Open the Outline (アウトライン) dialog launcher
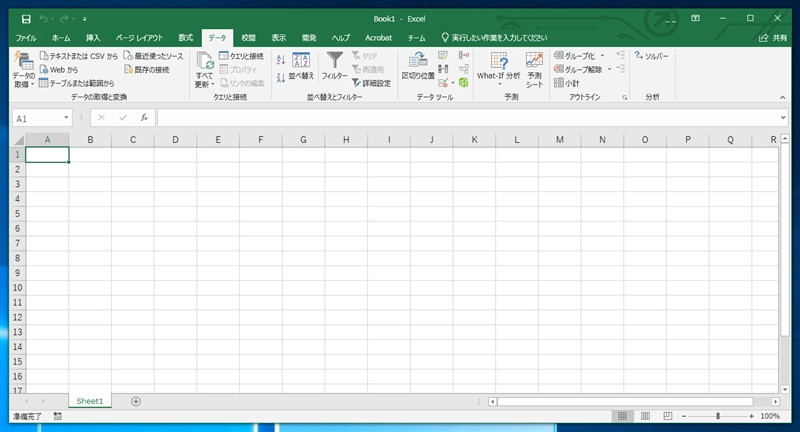Screen dimensions: 800x432 click(x=624, y=97)
